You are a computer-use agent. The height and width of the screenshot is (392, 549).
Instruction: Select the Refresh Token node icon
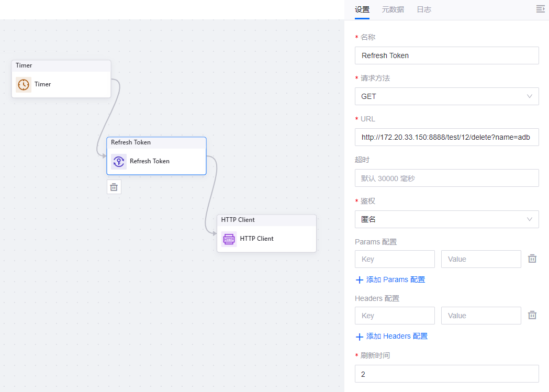[119, 161]
